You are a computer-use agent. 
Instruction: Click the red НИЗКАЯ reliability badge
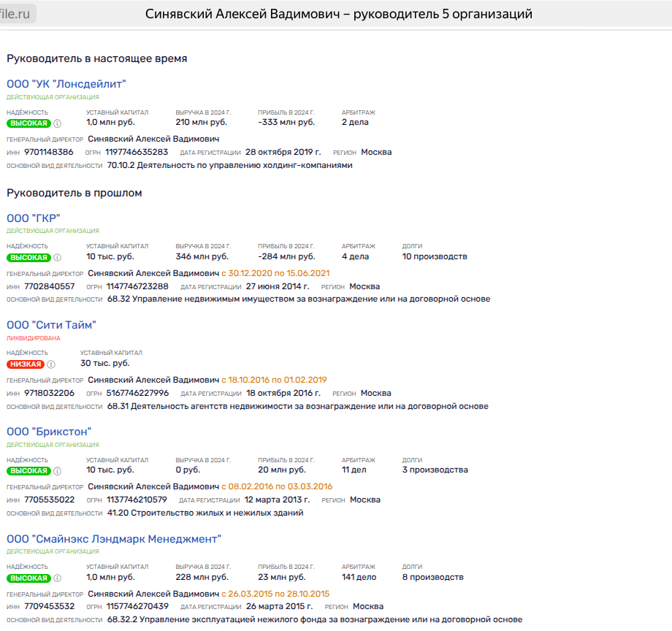point(26,364)
